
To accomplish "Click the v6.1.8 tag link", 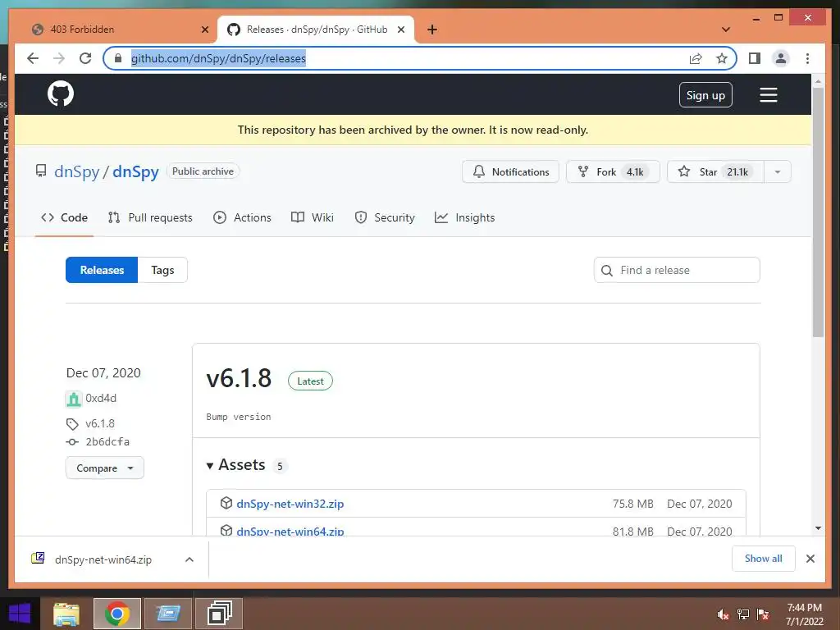I will coord(99,423).
